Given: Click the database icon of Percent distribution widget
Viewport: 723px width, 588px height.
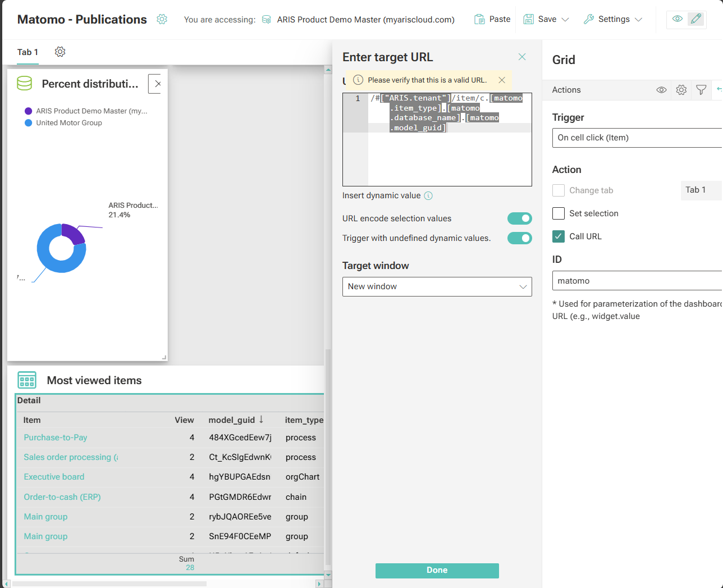Looking at the screenshot, I should [x=25, y=84].
